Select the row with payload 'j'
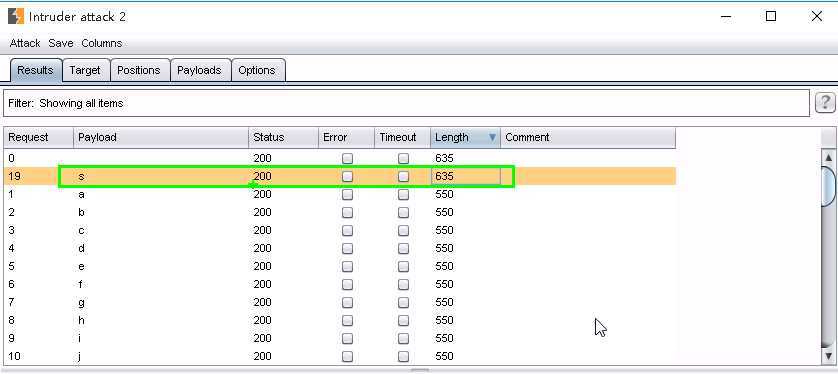This screenshot has height=374, width=838. [340, 356]
